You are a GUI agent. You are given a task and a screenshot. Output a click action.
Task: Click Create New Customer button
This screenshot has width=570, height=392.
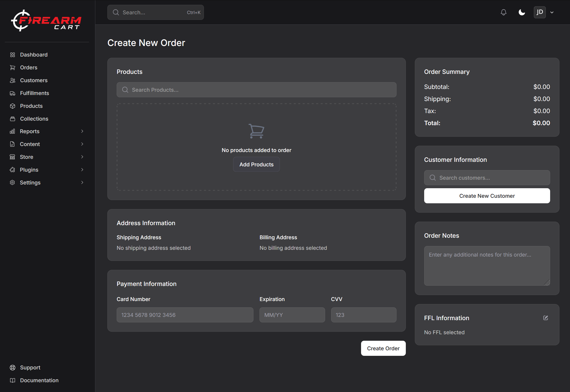(487, 196)
